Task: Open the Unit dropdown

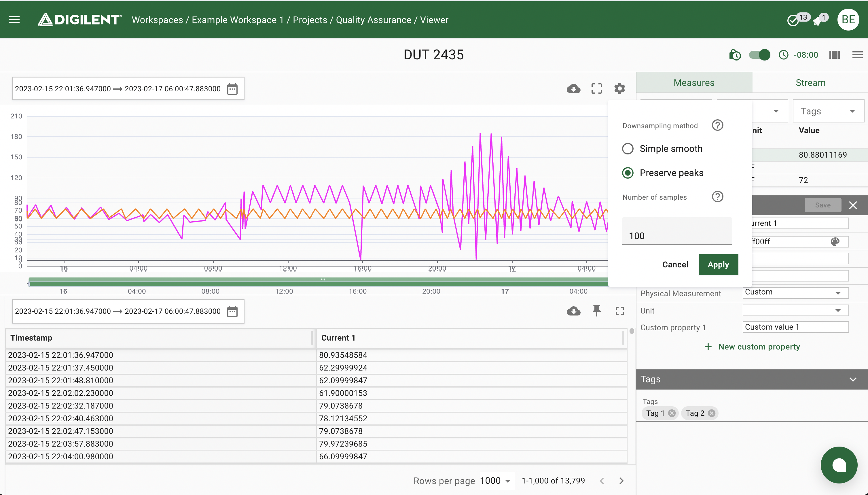Action: pyautogui.click(x=795, y=310)
